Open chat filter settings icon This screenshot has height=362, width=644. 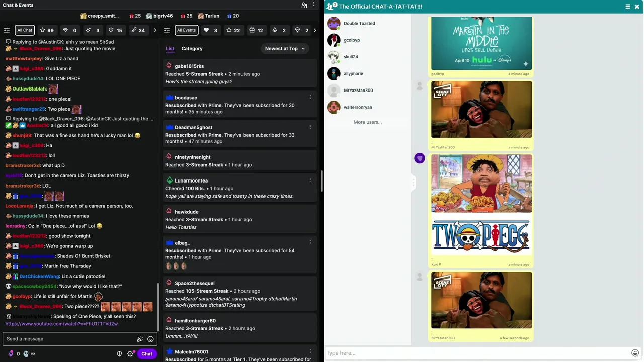point(7,30)
